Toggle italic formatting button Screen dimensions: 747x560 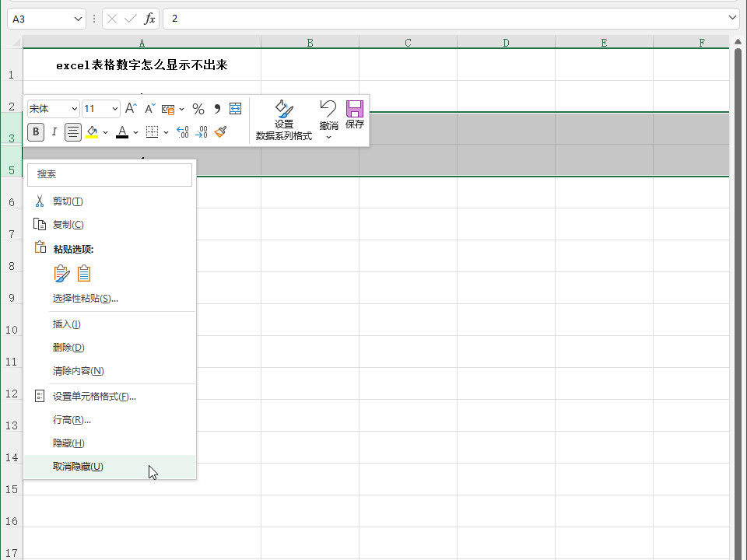54,132
